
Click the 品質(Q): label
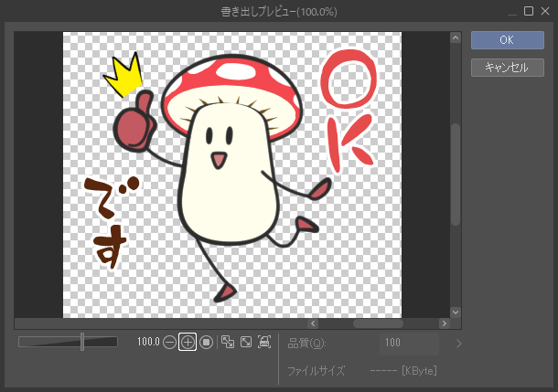click(x=306, y=344)
